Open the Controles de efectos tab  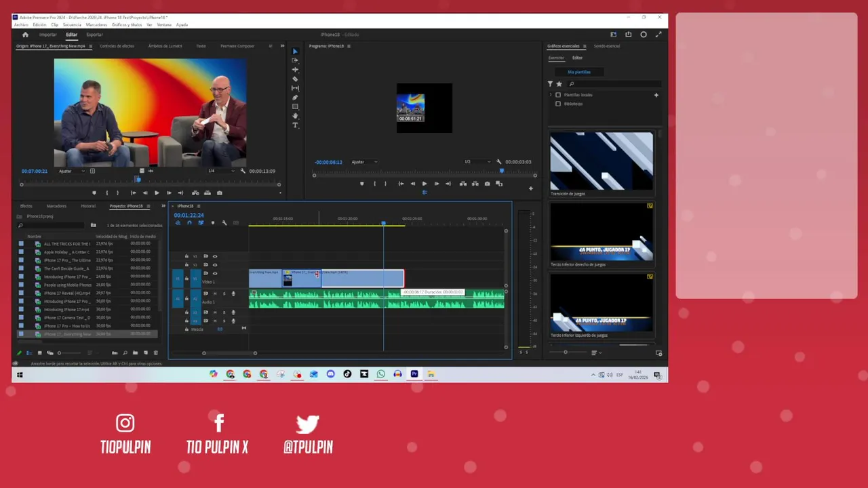tap(117, 46)
